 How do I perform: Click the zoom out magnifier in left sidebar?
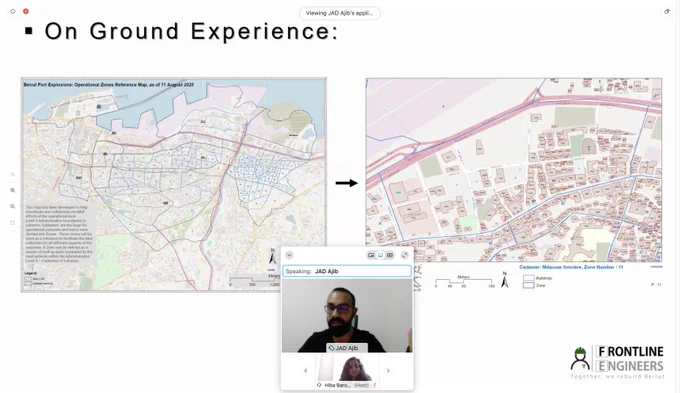point(13,206)
